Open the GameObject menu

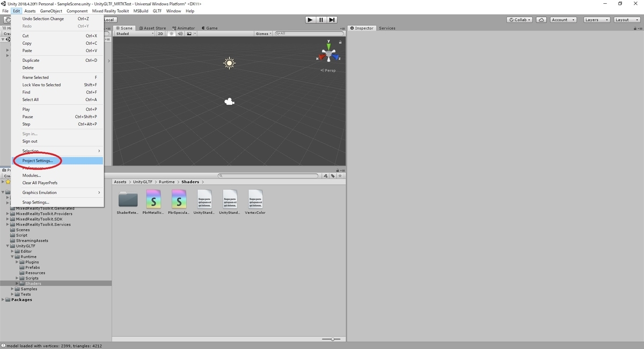[x=51, y=11]
